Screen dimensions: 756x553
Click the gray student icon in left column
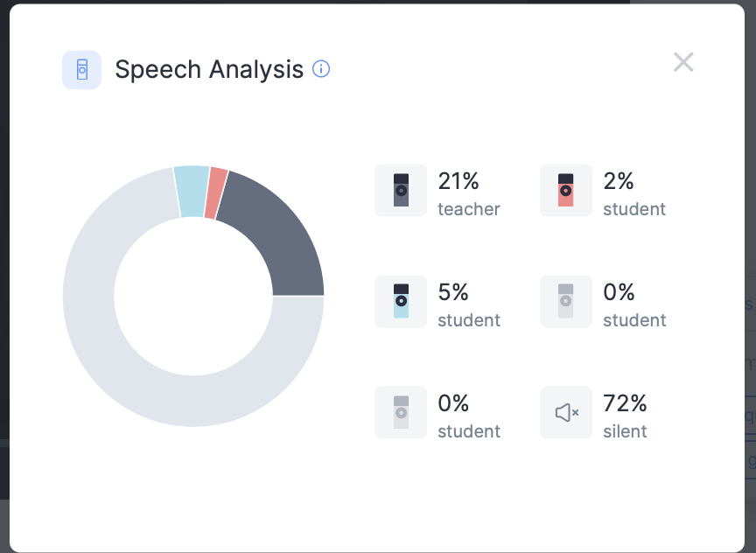401,412
